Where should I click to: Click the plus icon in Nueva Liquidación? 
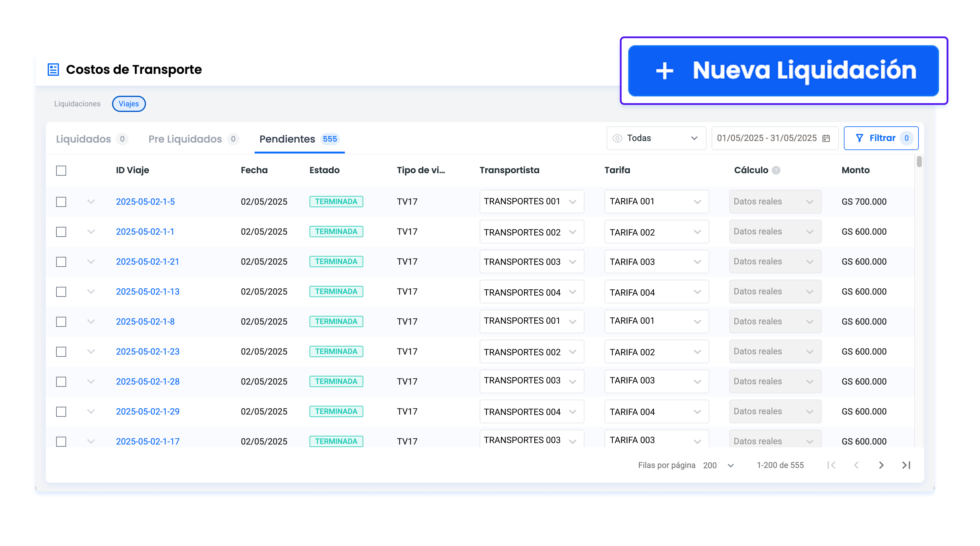(665, 71)
